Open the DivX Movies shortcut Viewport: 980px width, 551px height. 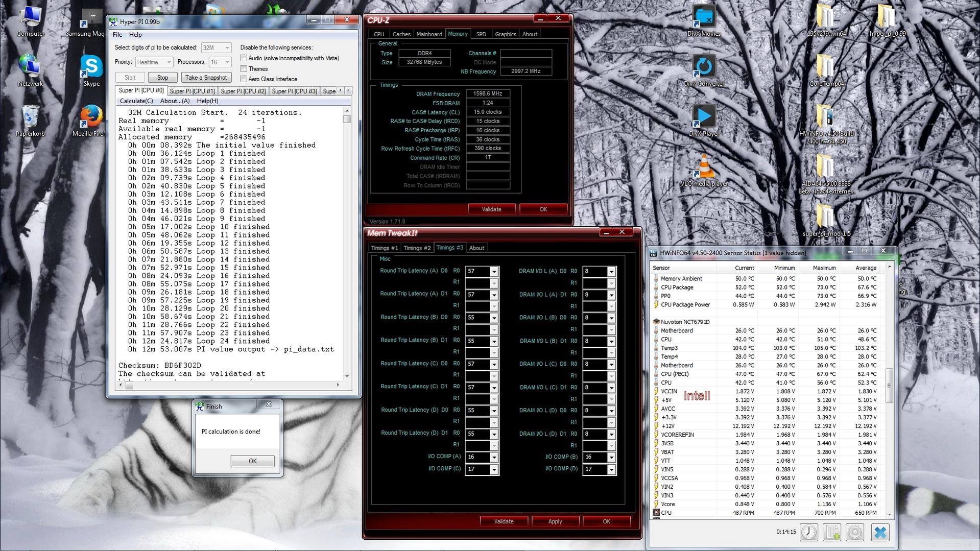coord(704,20)
